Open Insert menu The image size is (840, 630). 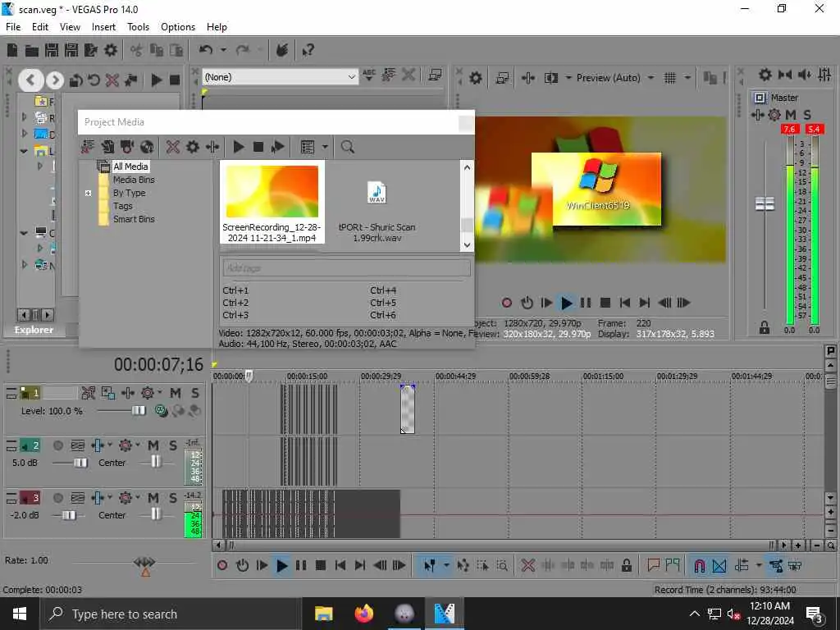tap(103, 27)
